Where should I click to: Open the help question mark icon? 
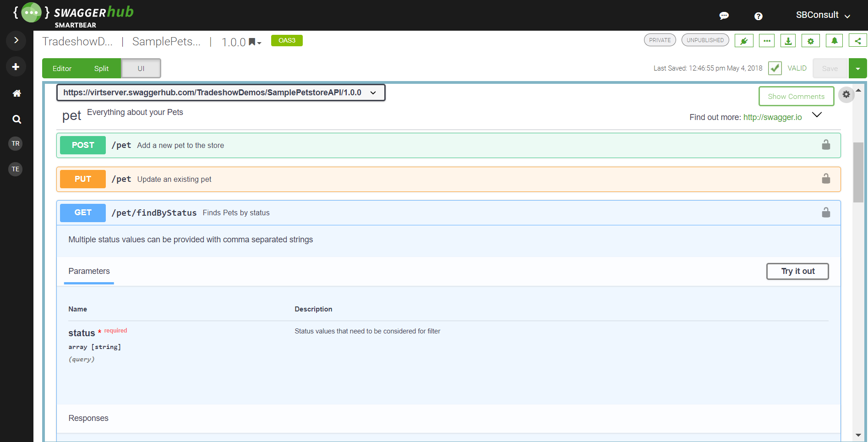pos(759,16)
